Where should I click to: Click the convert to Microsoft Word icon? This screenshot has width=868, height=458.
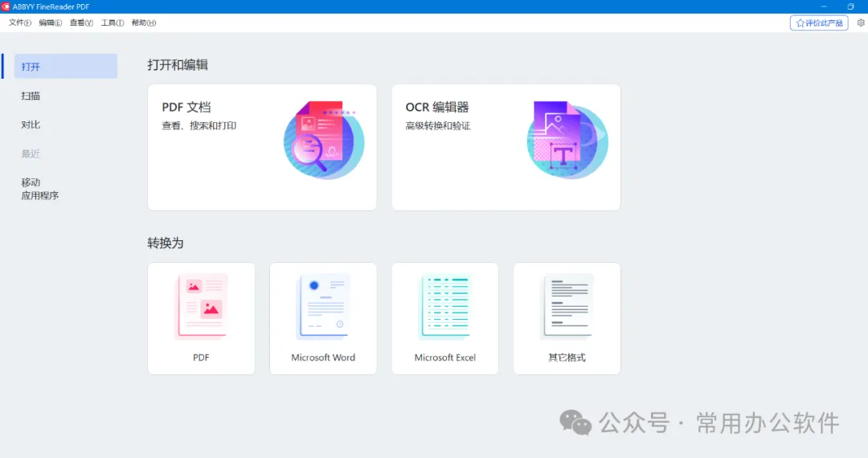point(323,306)
